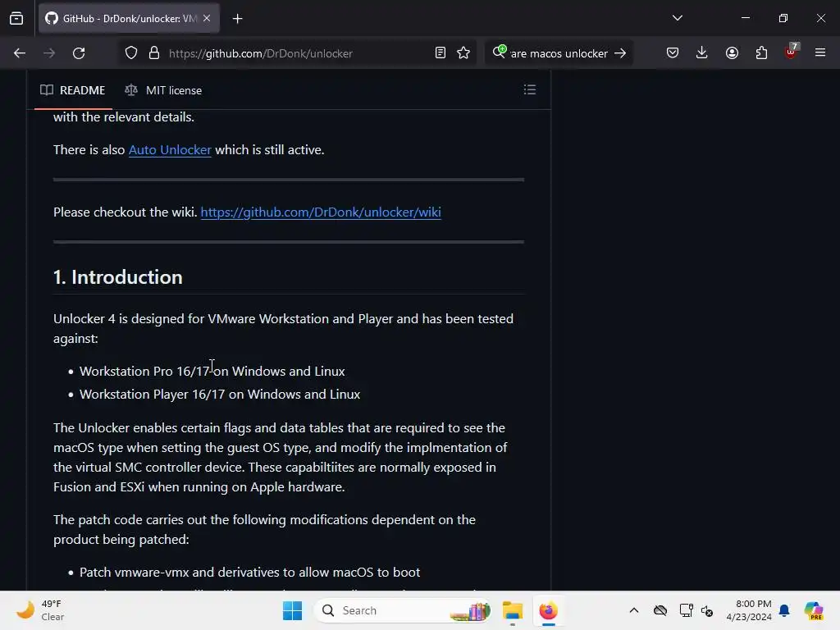Open the weather widget showing 49°F
This screenshot has height=630, width=840.
pos(40,610)
